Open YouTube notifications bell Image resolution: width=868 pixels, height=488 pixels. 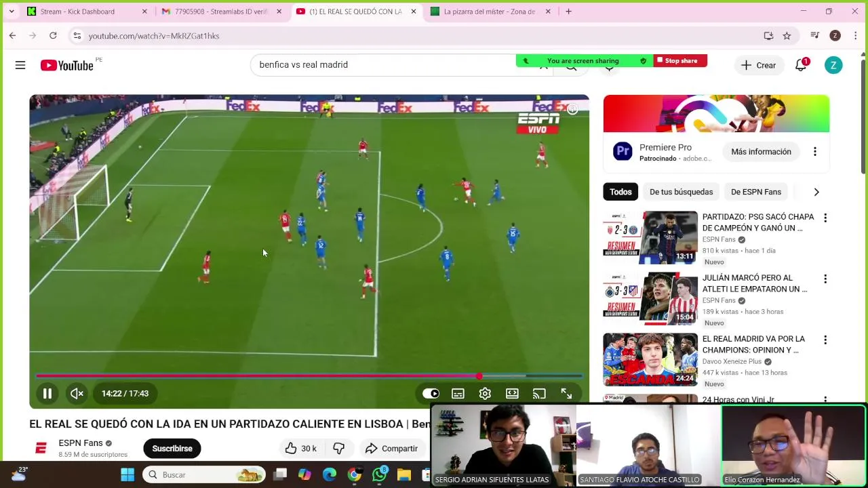801,65
